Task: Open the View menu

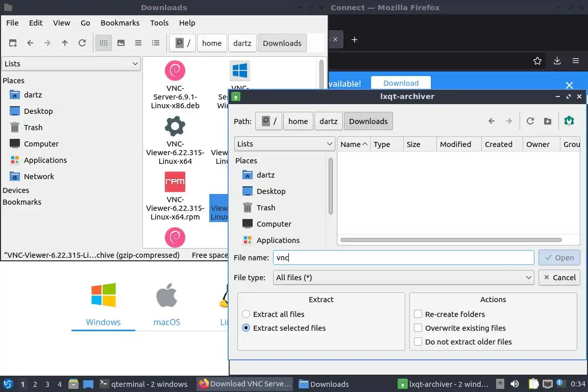Action: [61, 23]
